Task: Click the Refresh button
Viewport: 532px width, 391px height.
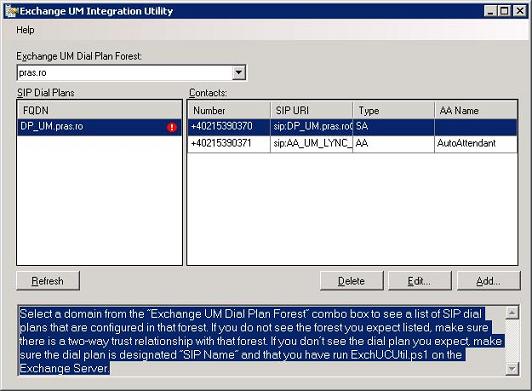Action: click(x=48, y=281)
